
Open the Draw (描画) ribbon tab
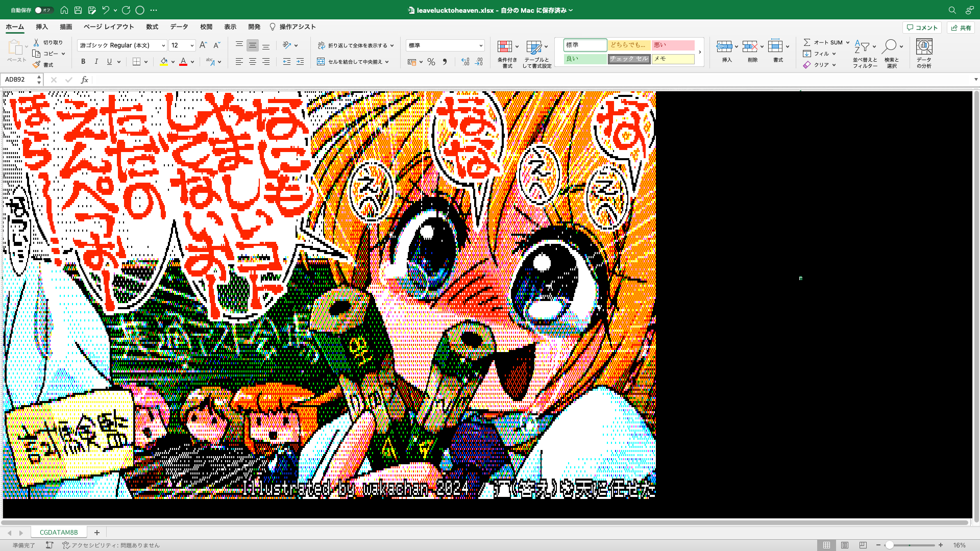pyautogui.click(x=66, y=27)
